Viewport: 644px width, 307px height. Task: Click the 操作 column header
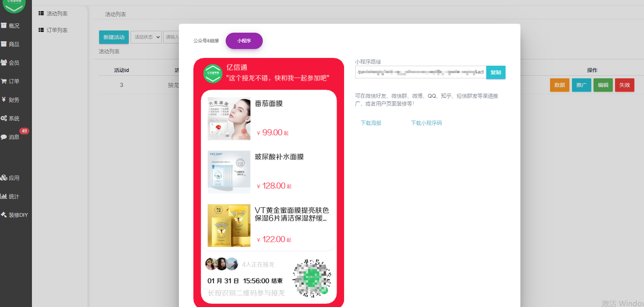[592, 70]
